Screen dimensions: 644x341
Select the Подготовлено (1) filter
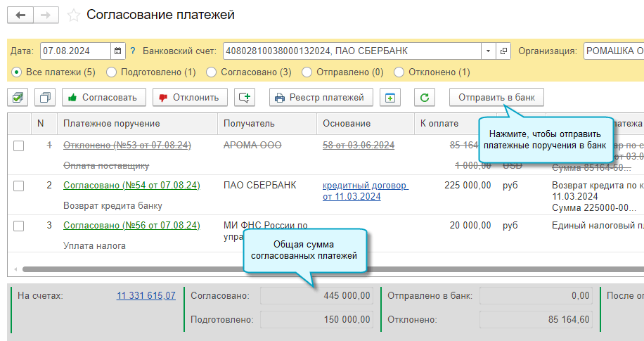pyautogui.click(x=151, y=72)
